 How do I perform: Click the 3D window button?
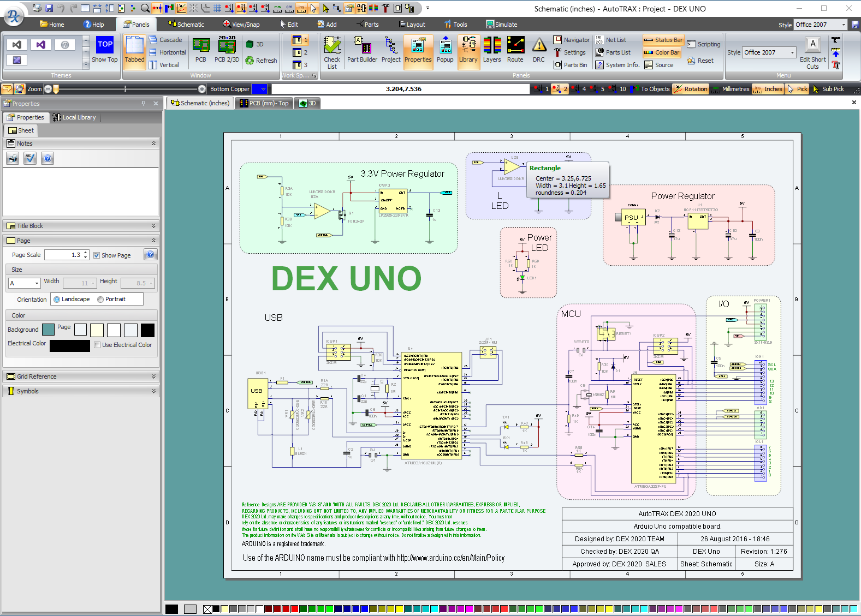point(255,44)
